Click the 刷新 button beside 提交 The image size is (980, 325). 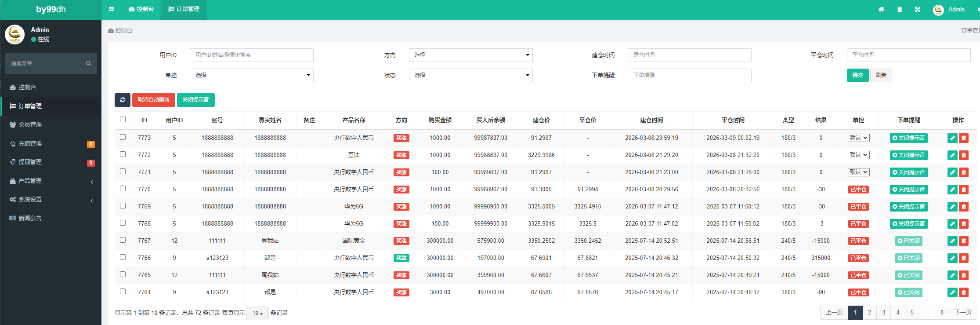(x=881, y=75)
